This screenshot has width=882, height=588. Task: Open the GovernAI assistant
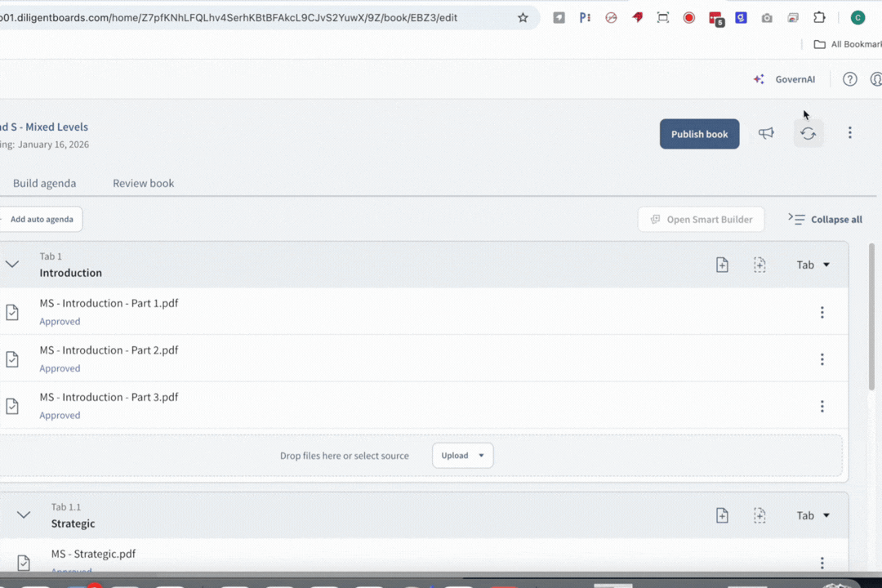(x=784, y=79)
